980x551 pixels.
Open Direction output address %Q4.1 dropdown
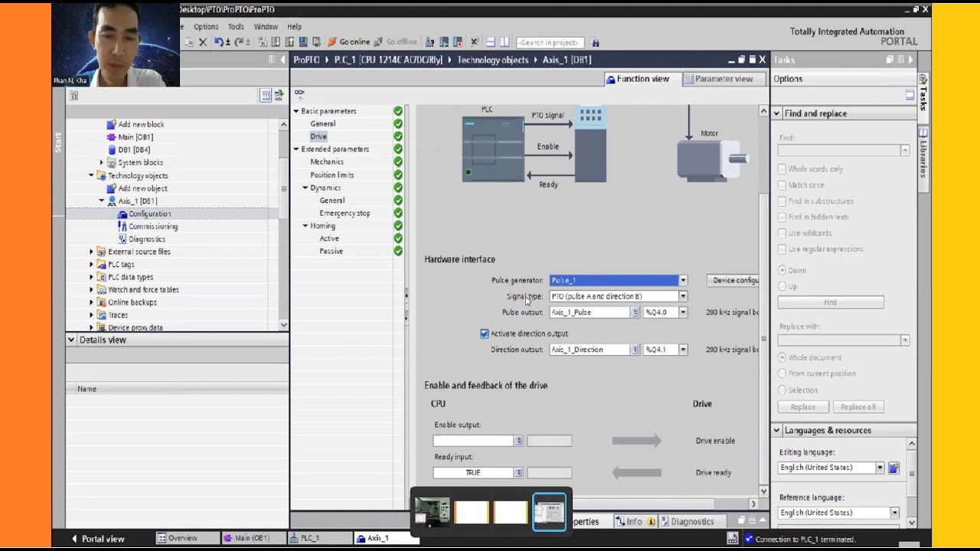(683, 350)
